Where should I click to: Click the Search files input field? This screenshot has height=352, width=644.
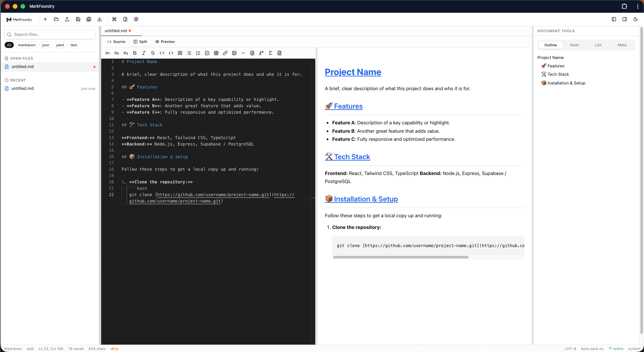pyautogui.click(x=50, y=35)
